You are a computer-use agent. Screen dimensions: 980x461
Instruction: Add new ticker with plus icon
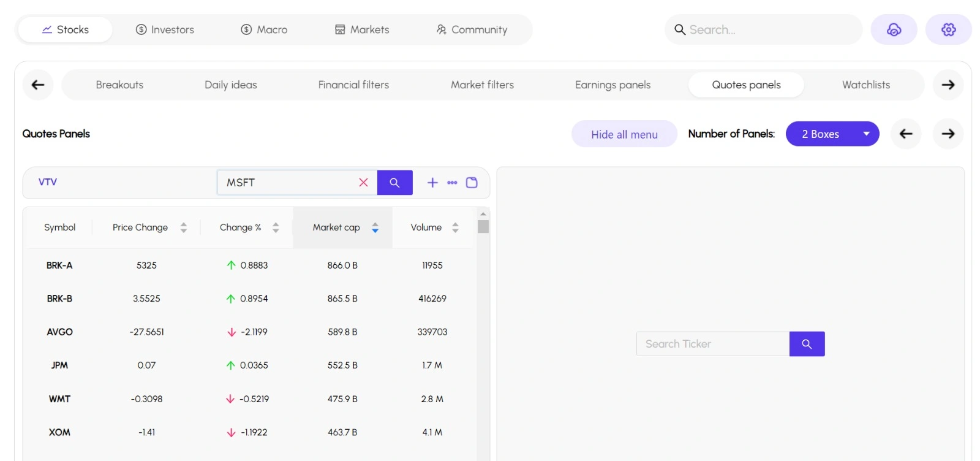(x=432, y=183)
